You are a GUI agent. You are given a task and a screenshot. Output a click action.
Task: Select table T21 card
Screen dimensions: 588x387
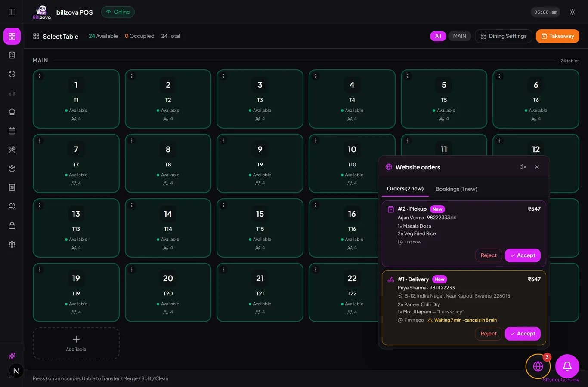(260, 292)
